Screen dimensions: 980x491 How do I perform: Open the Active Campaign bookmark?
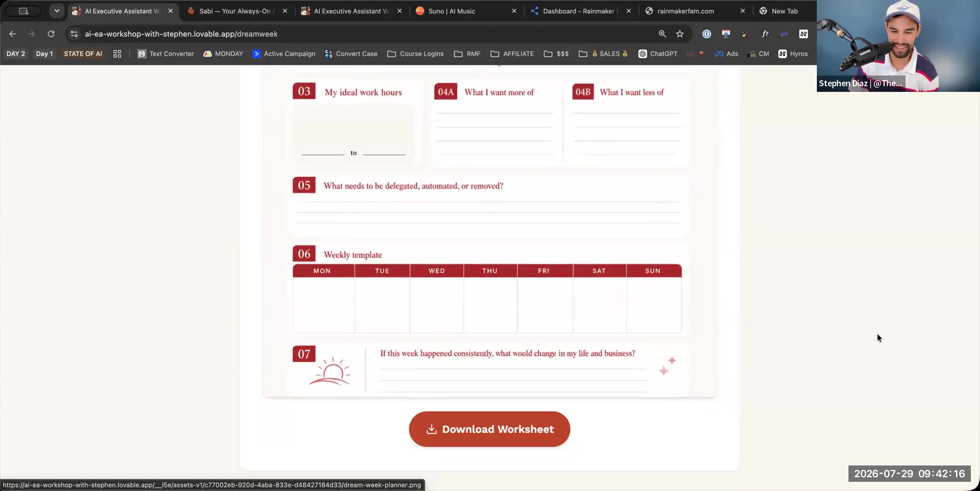click(284, 54)
